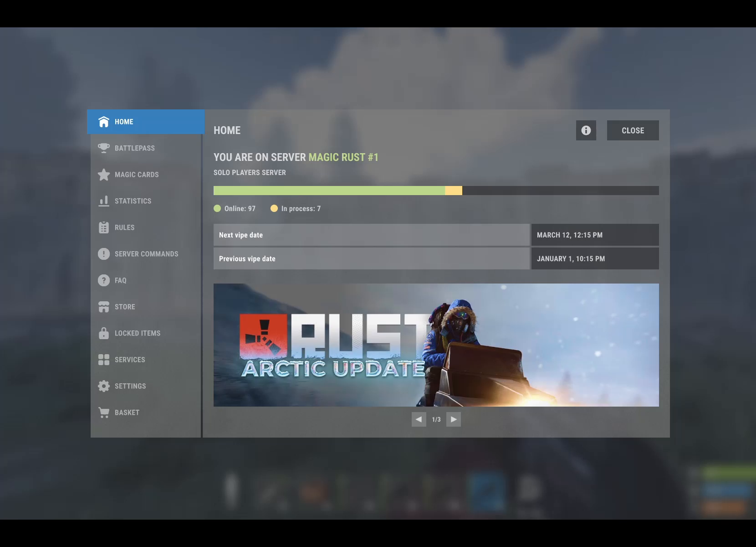Click the Statistics bar chart icon

[104, 201]
